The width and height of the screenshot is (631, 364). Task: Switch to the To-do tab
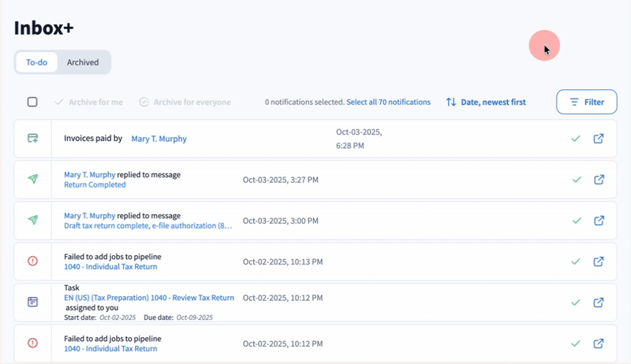point(36,62)
